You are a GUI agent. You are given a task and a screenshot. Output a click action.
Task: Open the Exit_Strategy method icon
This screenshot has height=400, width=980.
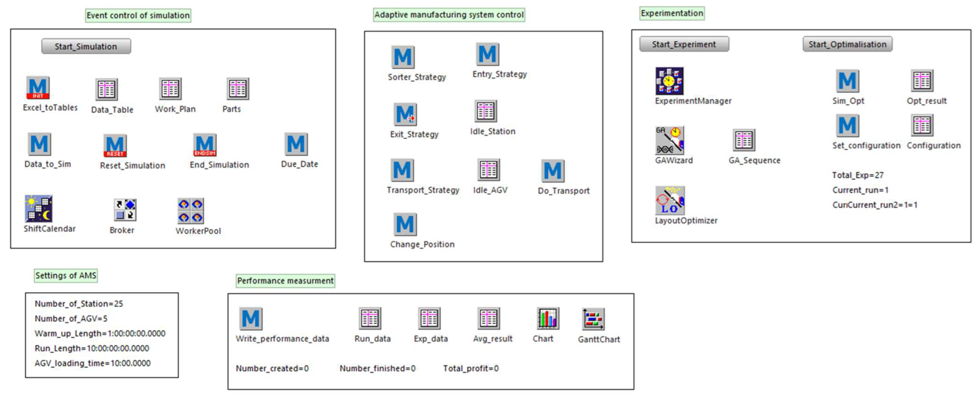(405, 114)
